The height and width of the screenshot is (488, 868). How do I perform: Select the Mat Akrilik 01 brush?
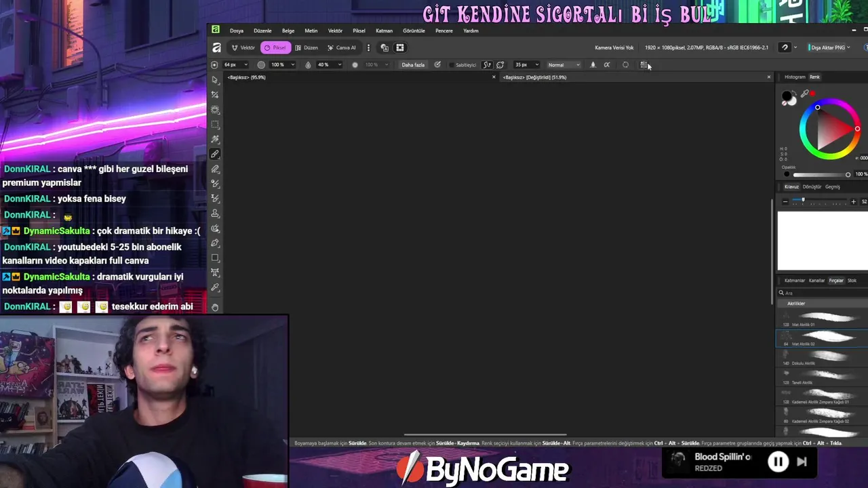tap(822, 319)
